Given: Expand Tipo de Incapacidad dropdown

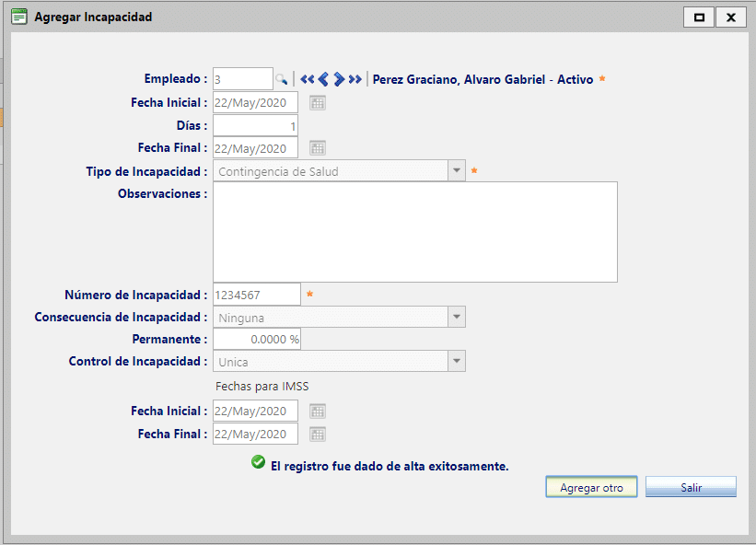Looking at the screenshot, I should [x=456, y=171].
